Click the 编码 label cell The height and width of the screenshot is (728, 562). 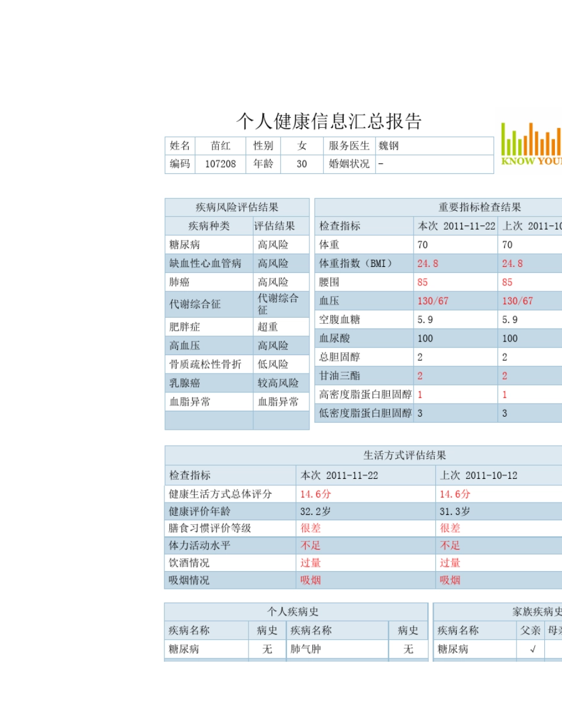[x=180, y=165]
